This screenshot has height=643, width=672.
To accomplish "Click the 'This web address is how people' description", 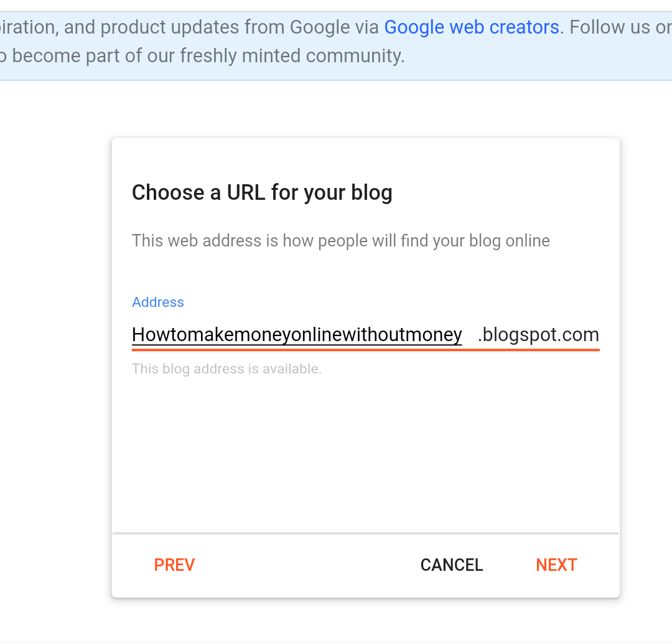I will (x=340, y=241).
